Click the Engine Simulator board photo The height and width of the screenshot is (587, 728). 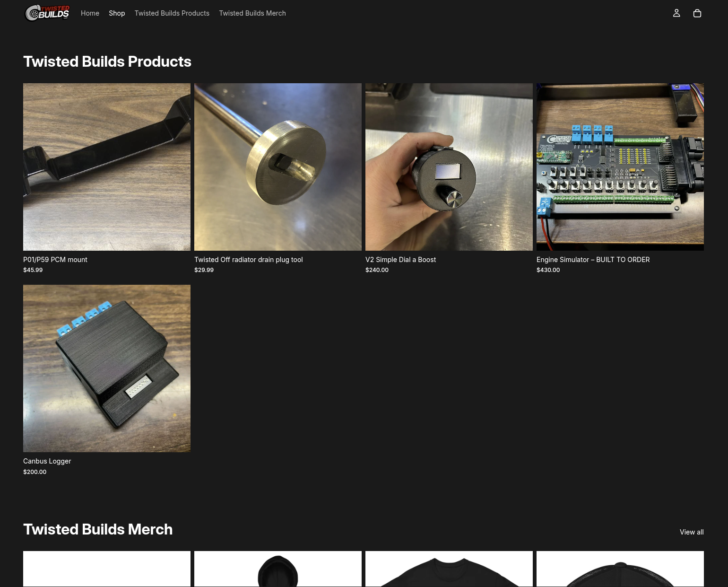pos(620,167)
